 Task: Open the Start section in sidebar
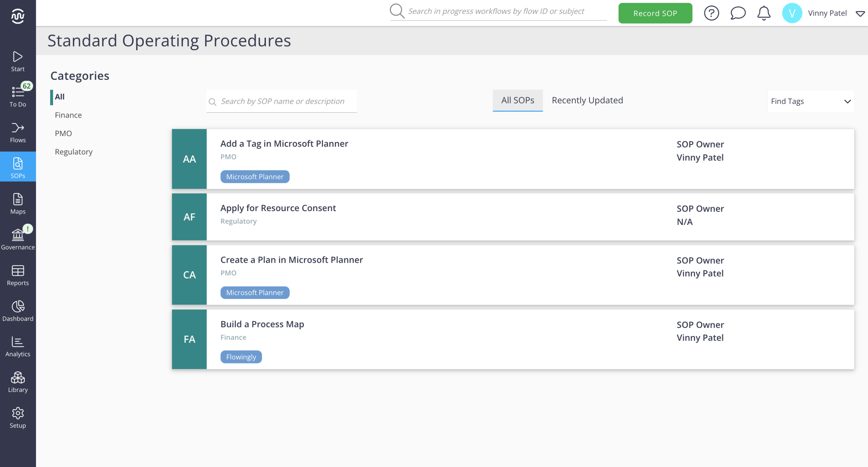(x=18, y=61)
